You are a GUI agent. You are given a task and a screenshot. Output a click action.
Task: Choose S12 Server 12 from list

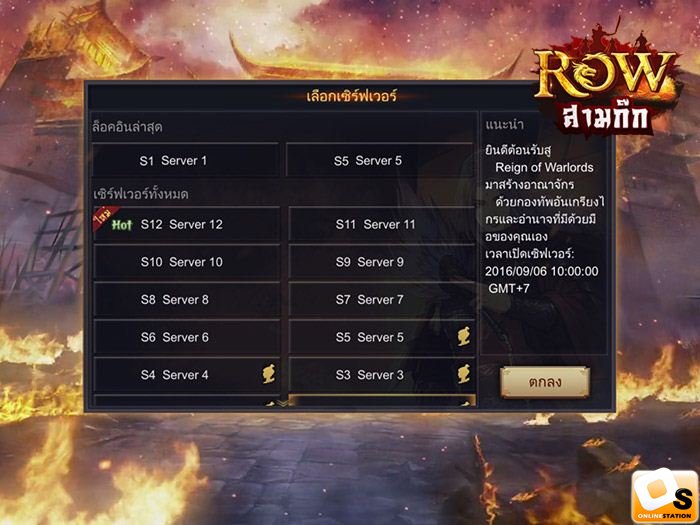pyautogui.click(x=187, y=224)
